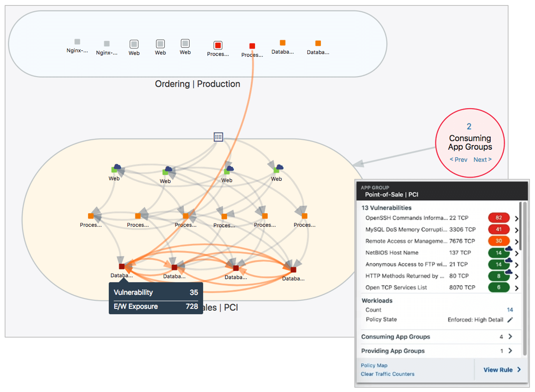This screenshot has height=392, width=535.
Task: Click the 'Ordering | Production' group label
Action: point(197,84)
